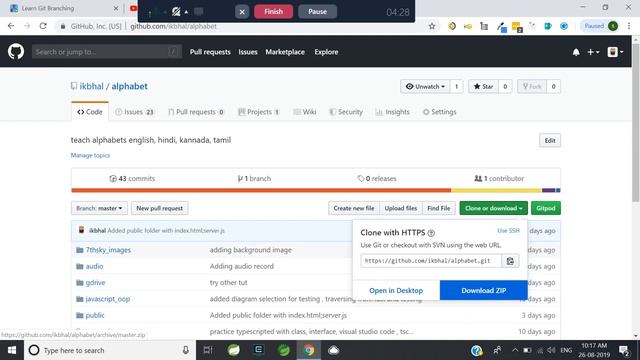
Task: Open the public folder
Action: tap(95, 315)
